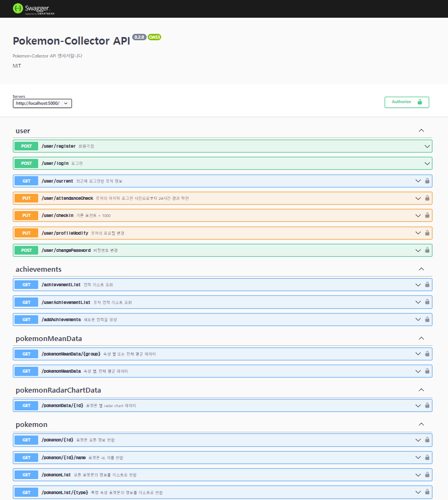Click lock icon on /pokemonMeanData row
448x500 pixels.
427,371
